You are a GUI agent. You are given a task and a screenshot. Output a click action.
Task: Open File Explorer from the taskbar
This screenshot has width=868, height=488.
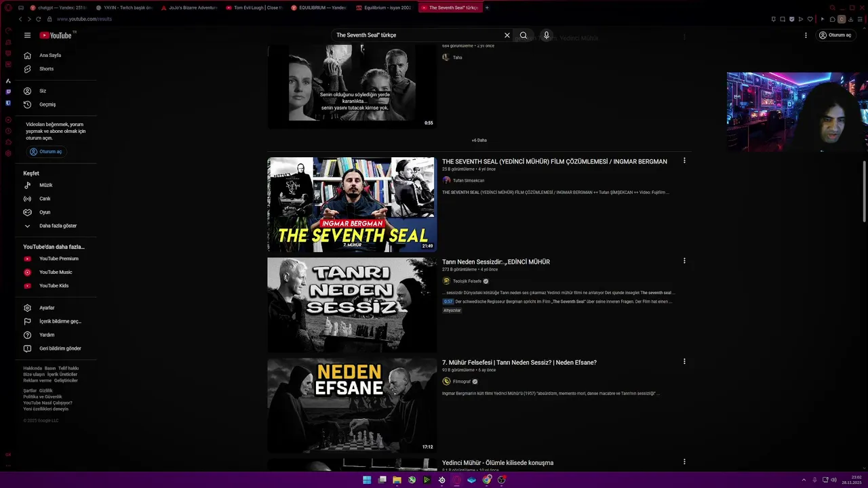(397, 480)
